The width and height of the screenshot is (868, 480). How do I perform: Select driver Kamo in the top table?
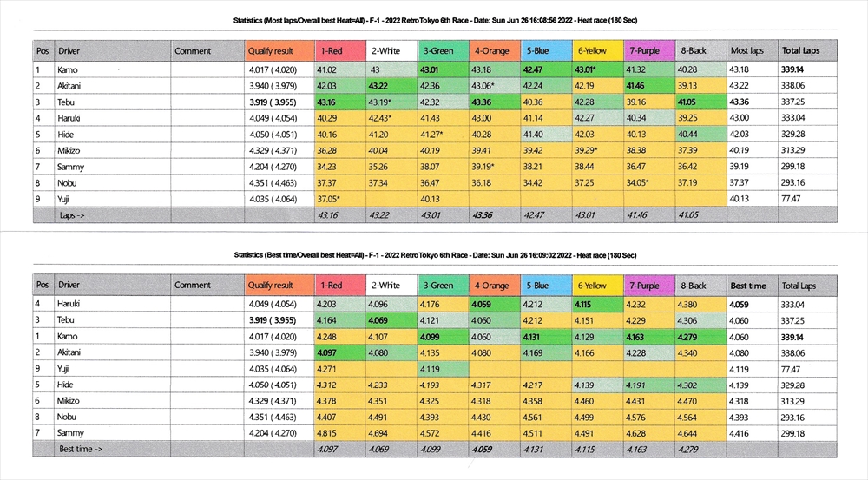coord(69,69)
